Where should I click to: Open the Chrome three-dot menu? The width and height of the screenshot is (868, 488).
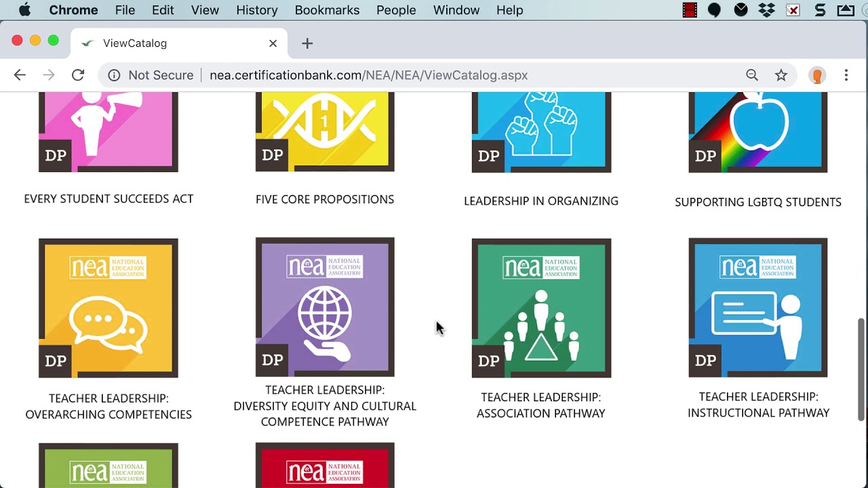coord(846,75)
